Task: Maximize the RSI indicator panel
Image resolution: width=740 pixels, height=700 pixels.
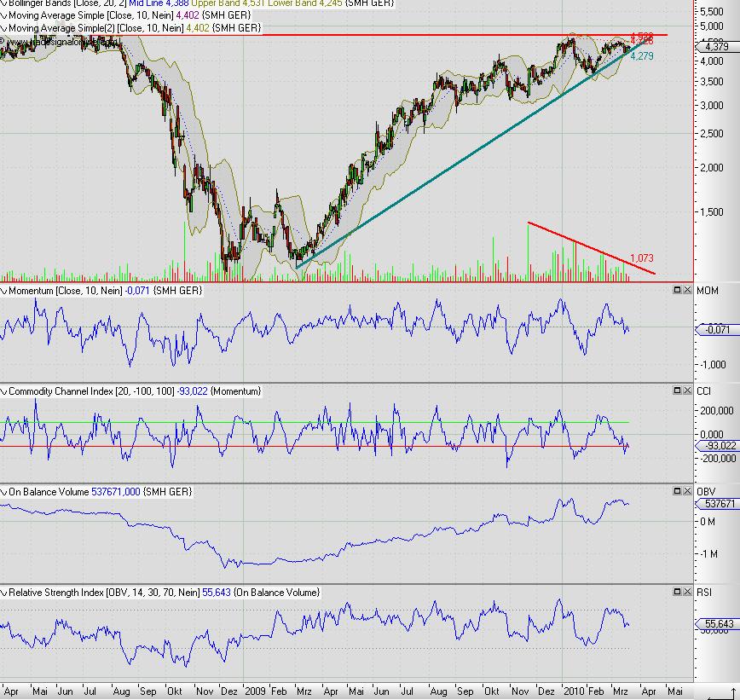Action: [x=677, y=592]
